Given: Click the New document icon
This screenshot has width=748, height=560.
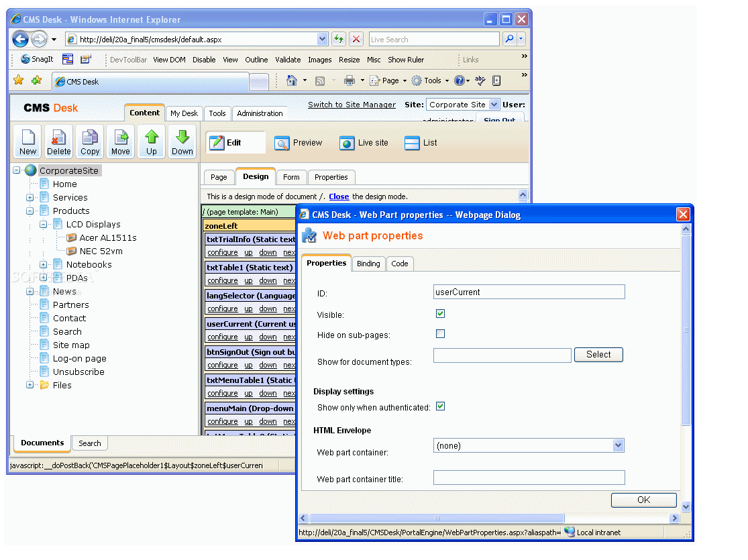Looking at the screenshot, I should click(28, 142).
